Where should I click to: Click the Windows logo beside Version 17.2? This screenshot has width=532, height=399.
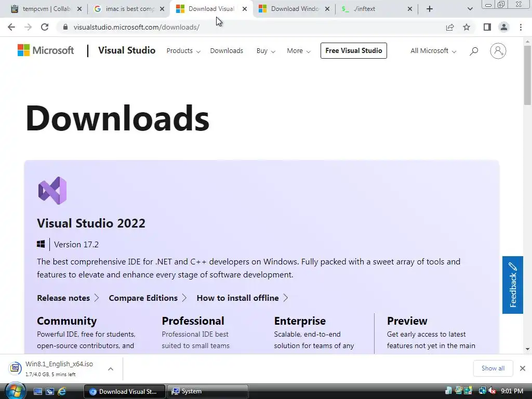coord(41,244)
